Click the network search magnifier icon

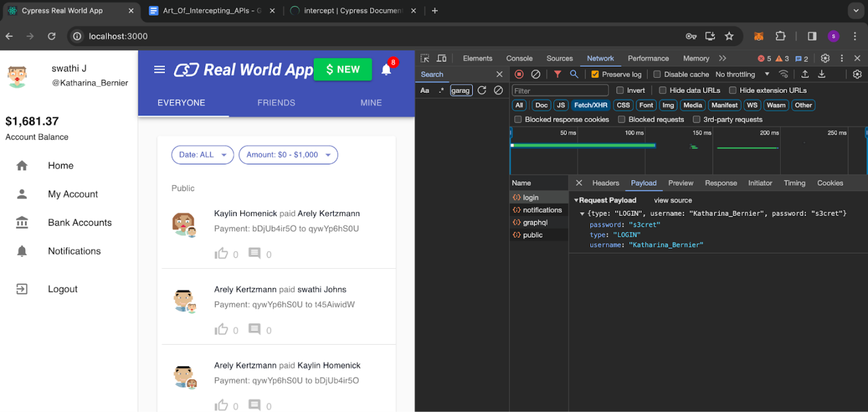[x=574, y=74]
